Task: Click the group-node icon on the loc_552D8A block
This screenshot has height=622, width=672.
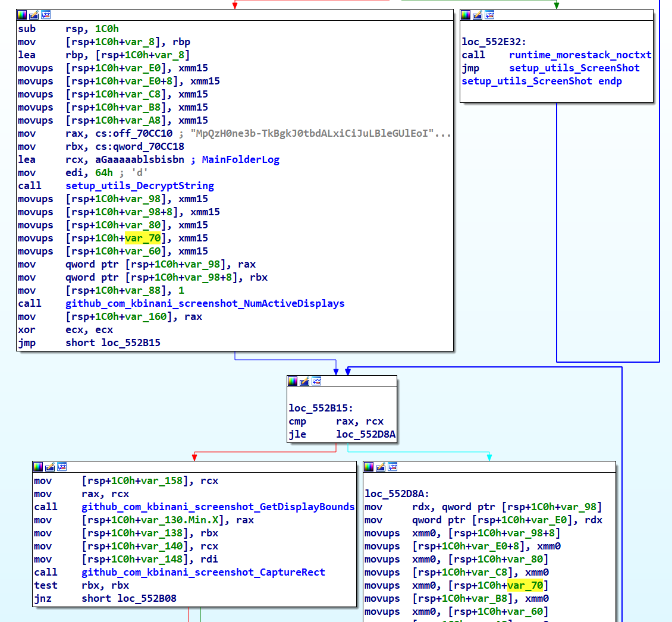Action: 392,467
